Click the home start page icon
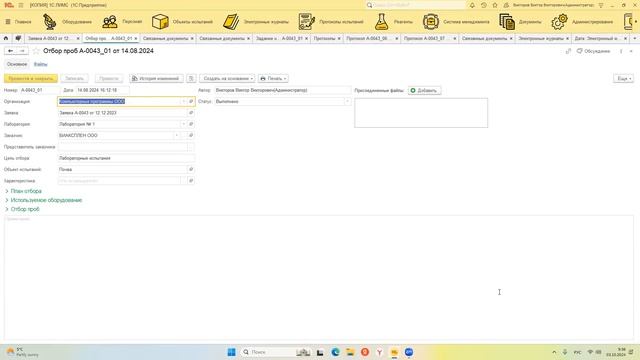This screenshot has width=640, height=360. click(6, 38)
